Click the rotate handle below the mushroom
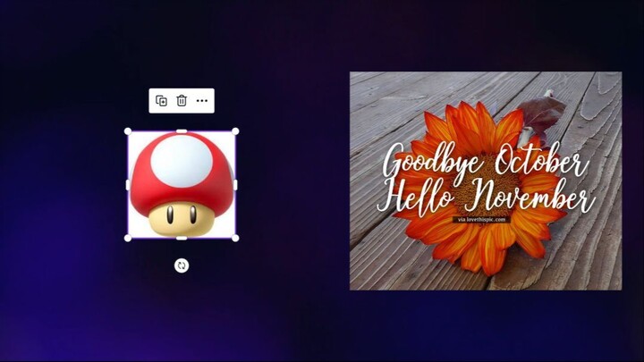Image resolution: width=644 pixels, height=362 pixels. click(182, 265)
